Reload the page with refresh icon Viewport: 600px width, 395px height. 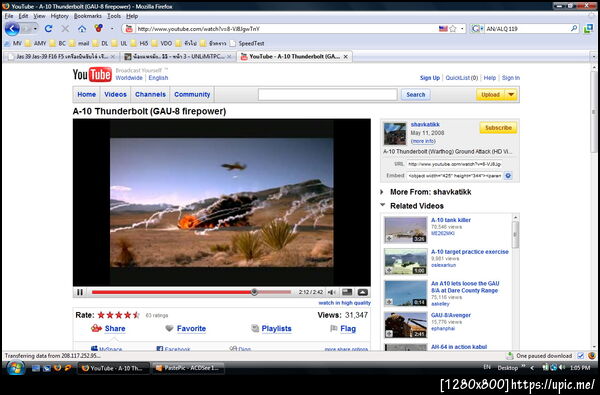click(x=48, y=29)
